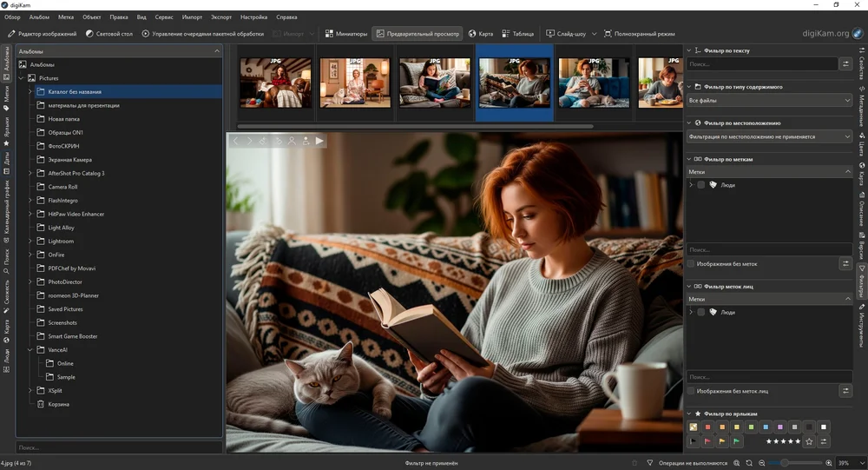The width and height of the screenshot is (868, 470).
Task: Switch to Миниатюры thumbnails view
Action: tap(345, 34)
